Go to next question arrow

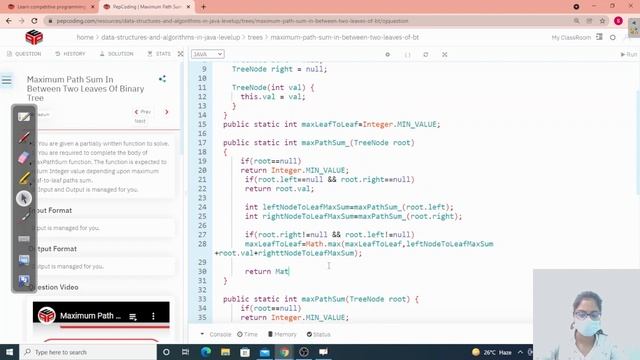(x=167, y=111)
